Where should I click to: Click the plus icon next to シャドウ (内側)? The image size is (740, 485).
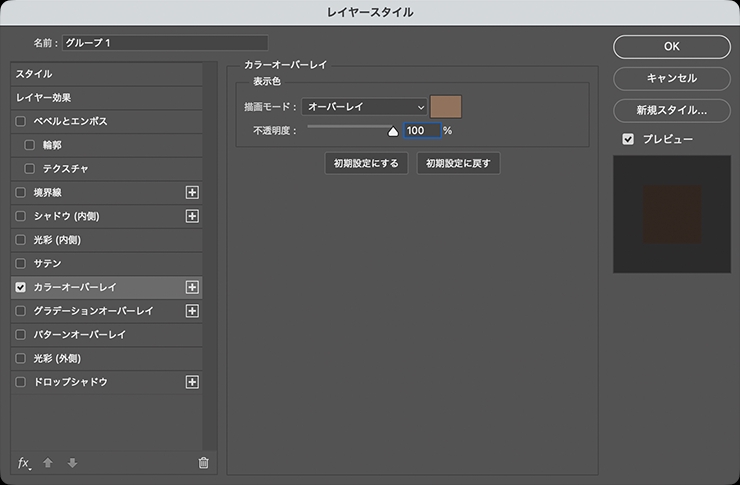(193, 216)
